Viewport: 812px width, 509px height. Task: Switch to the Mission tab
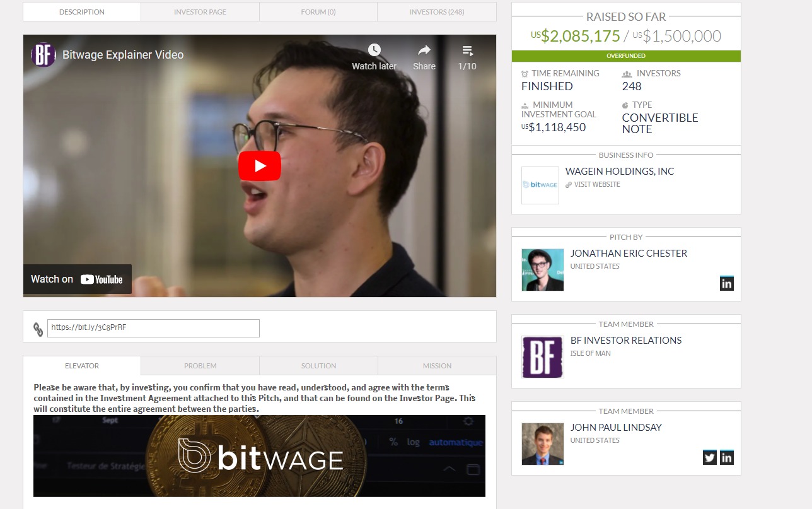(x=436, y=366)
